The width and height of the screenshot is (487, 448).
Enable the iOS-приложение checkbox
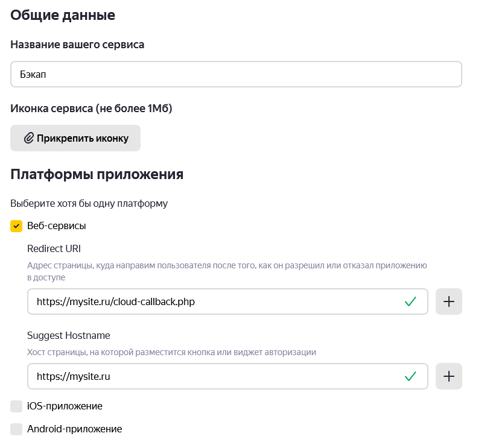tap(16, 406)
